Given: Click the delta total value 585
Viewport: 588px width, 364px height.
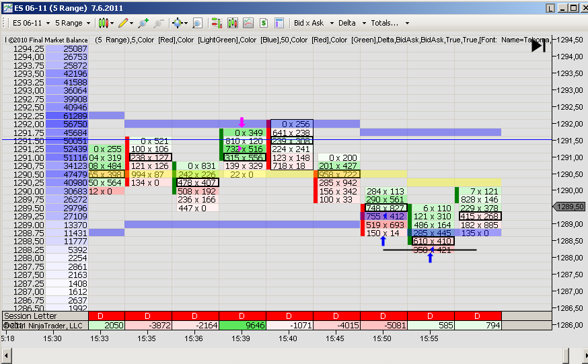Looking at the screenshot, I should (x=431, y=326).
